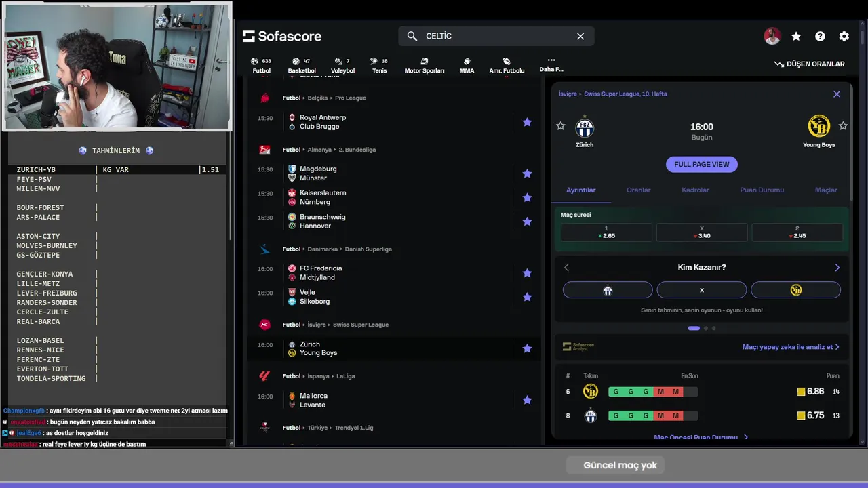Screen dimensions: 868x488
Task: Open the settings gear icon
Action: pos(844,37)
